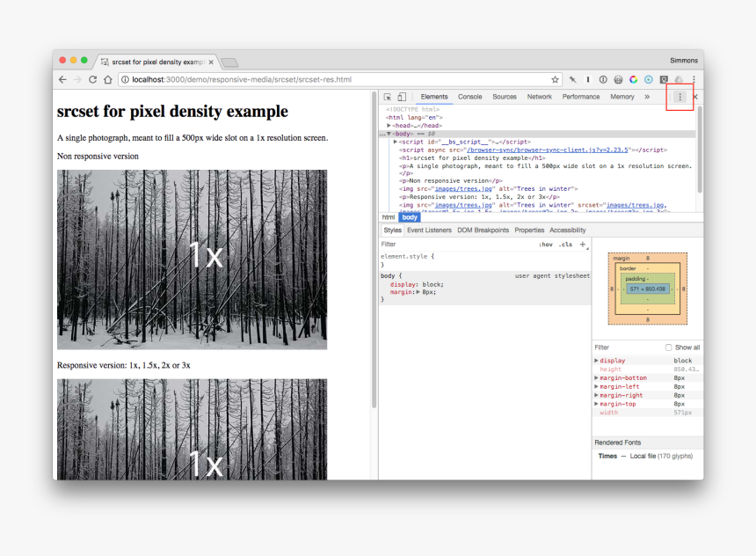Image resolution: width=756 pixels, height=556 pixels.
Task: Expand the head element node
Action: [389, 126]
